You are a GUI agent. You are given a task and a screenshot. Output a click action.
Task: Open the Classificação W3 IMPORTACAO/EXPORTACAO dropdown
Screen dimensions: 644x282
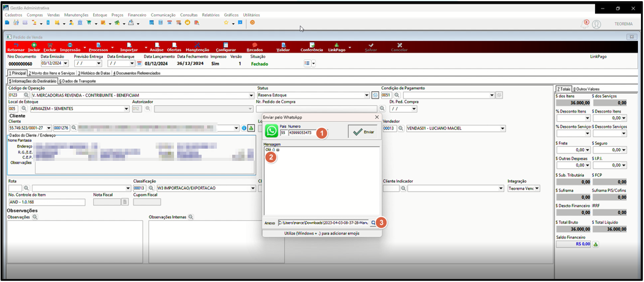point(253,188)
